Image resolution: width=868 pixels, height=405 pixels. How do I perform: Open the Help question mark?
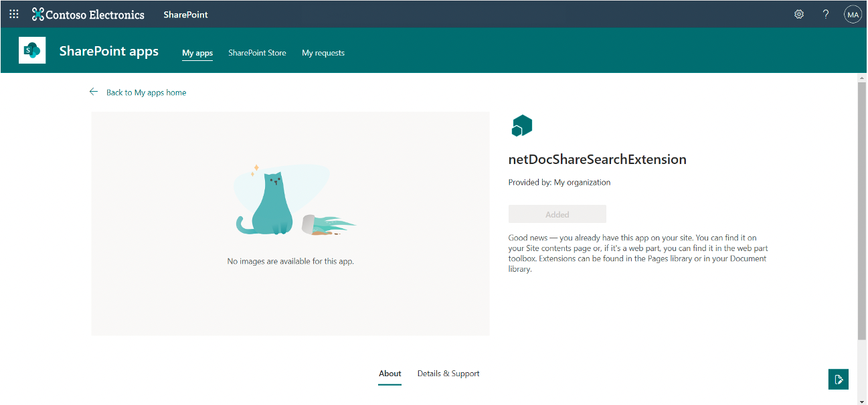coord(826,14)
